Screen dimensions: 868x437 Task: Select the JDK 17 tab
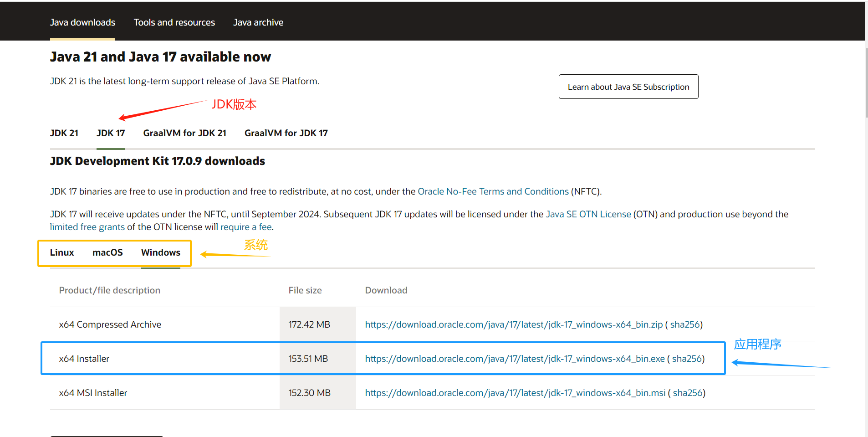tap(110, 133)
